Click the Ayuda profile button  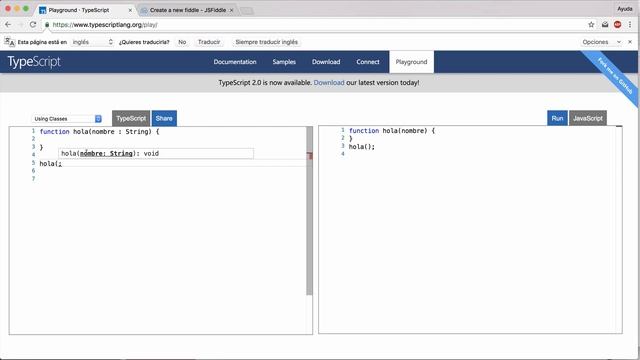pos(624,9)
